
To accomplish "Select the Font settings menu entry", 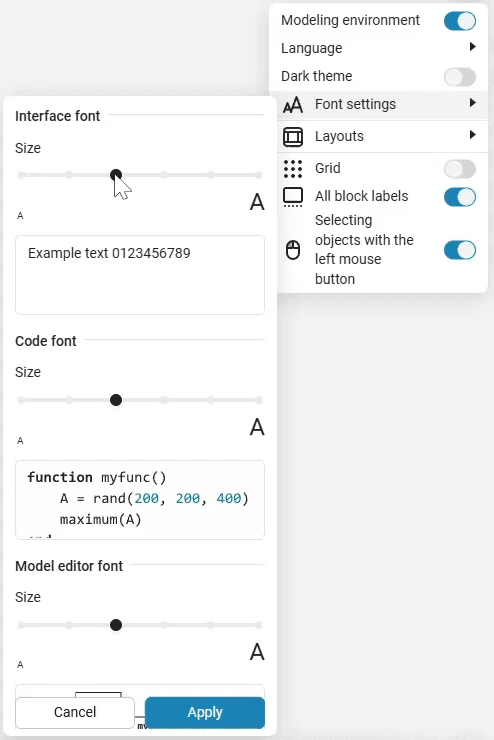I will click(382, 105).
